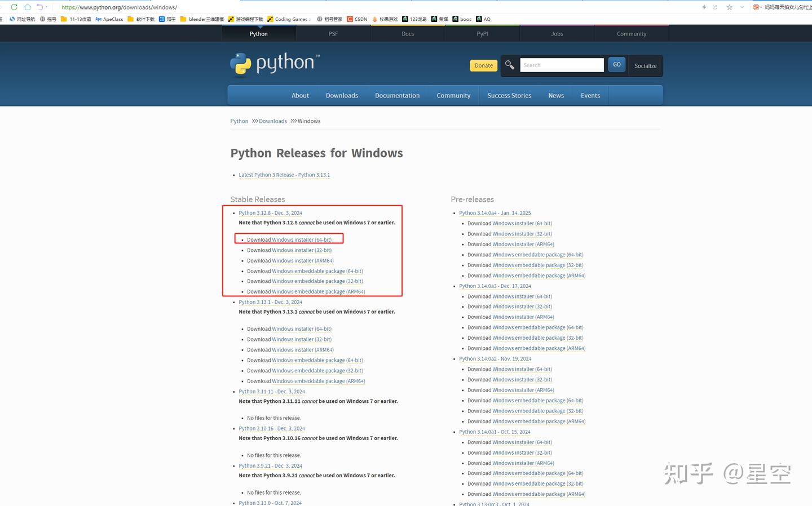This screenshot has height=506, width=812.
Task: Open the Python 3.13.1 - Dec. 3, 2024 link
Action: (x=270, y=302)
